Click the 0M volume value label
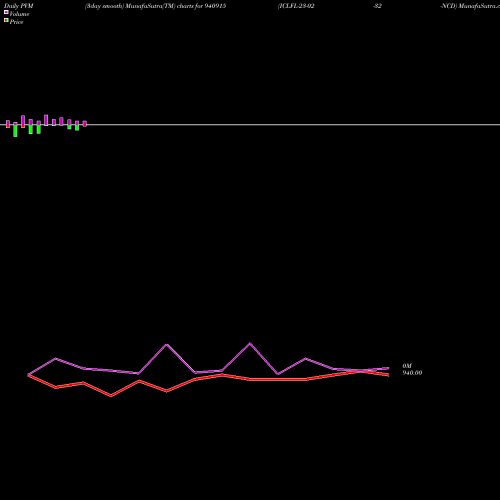 tap(407, 366)
